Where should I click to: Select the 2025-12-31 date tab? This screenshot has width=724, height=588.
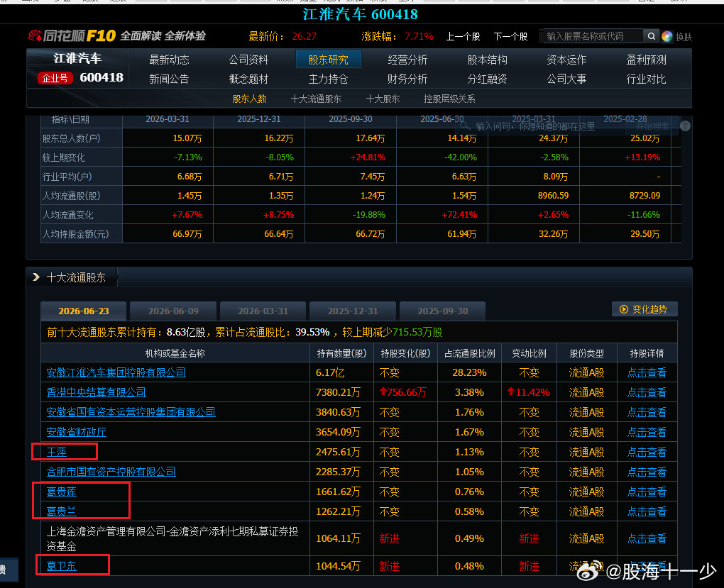(x=353, y=311)
